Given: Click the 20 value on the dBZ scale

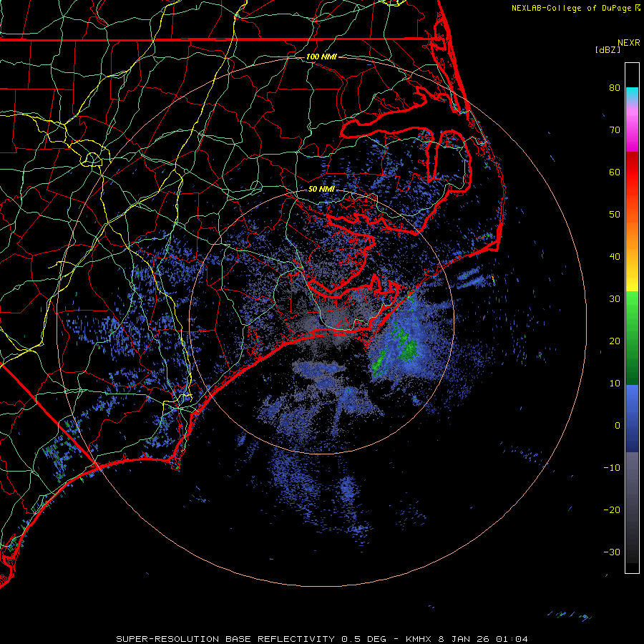Looking at the screenshot, I should pyautogui.click(x=615, y=341).
